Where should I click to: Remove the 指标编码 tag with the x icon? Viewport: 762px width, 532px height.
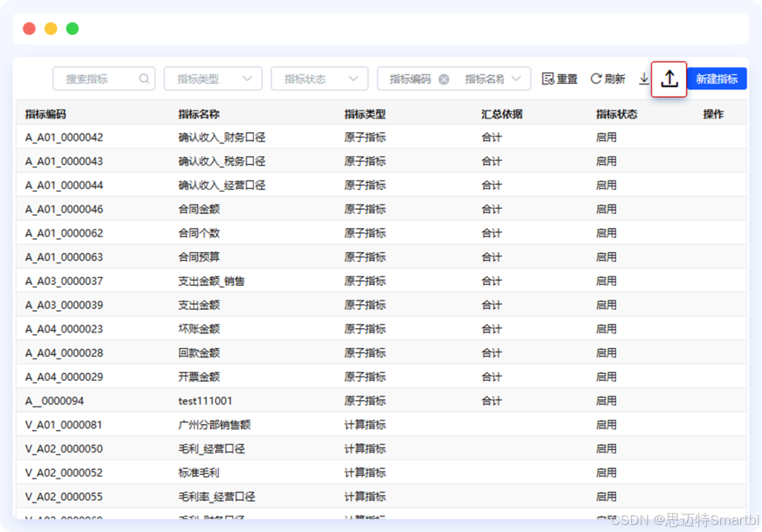pos(444,79)
